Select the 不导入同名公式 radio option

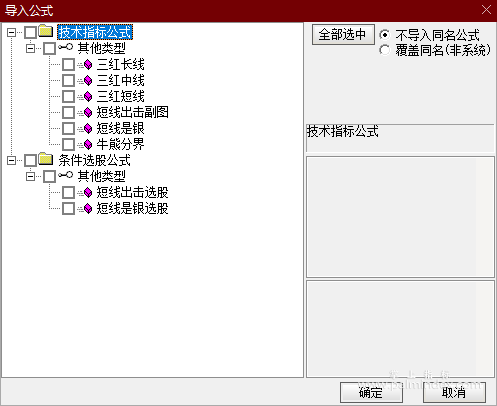click(384, 35)
